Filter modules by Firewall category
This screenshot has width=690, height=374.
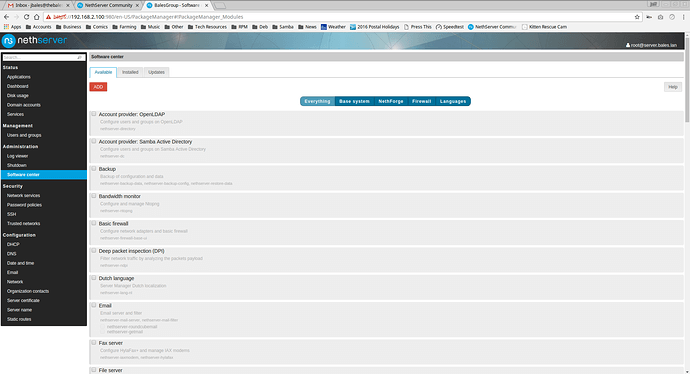[x=421, y=101]
